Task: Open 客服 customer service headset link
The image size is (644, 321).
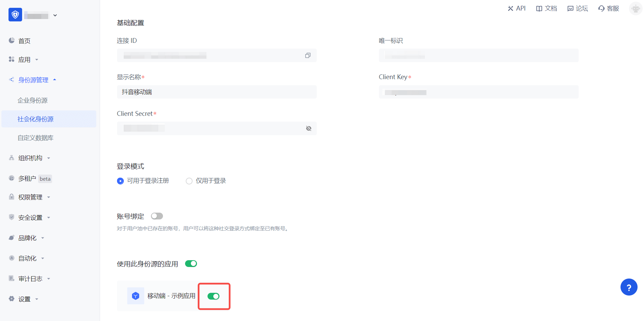Action: (609, 8)
